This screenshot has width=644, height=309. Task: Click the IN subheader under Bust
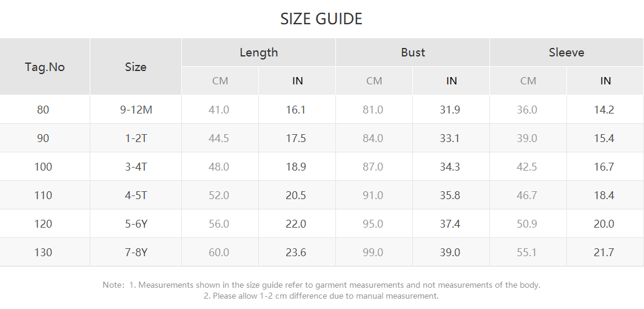(451, 81)
